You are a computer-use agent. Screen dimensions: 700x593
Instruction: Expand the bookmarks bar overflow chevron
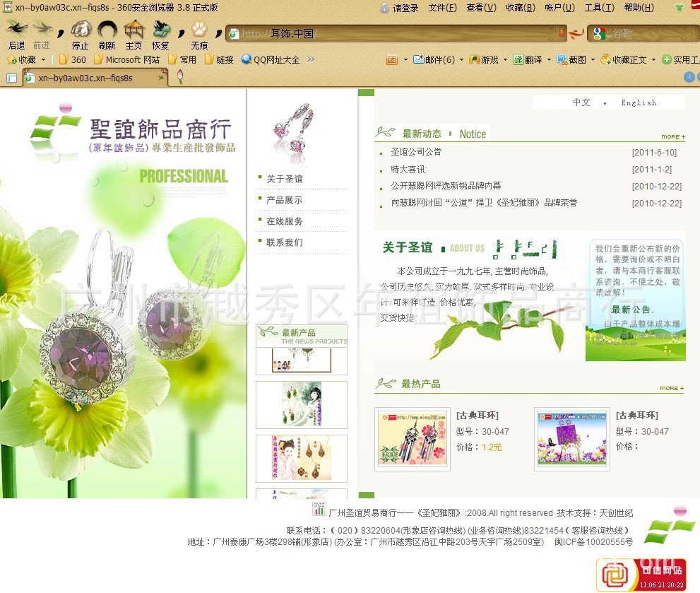tap(311, 60)
